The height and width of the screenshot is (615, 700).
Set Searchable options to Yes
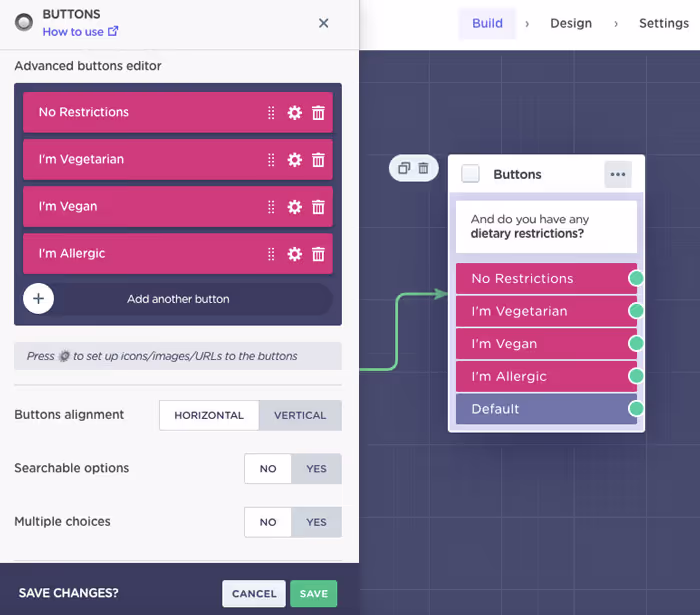(x=317, y=469)
